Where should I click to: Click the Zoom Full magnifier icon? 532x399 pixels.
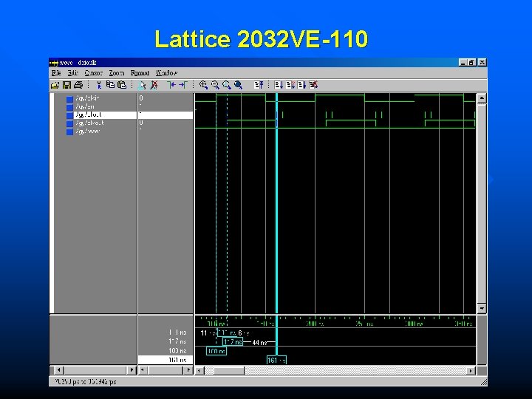(x=238, y=85)
